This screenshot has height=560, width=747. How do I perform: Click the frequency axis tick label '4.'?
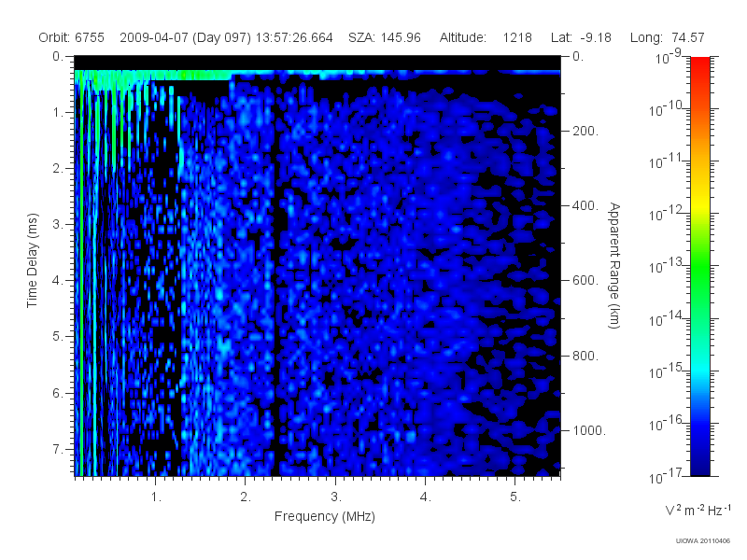point(426,497)
